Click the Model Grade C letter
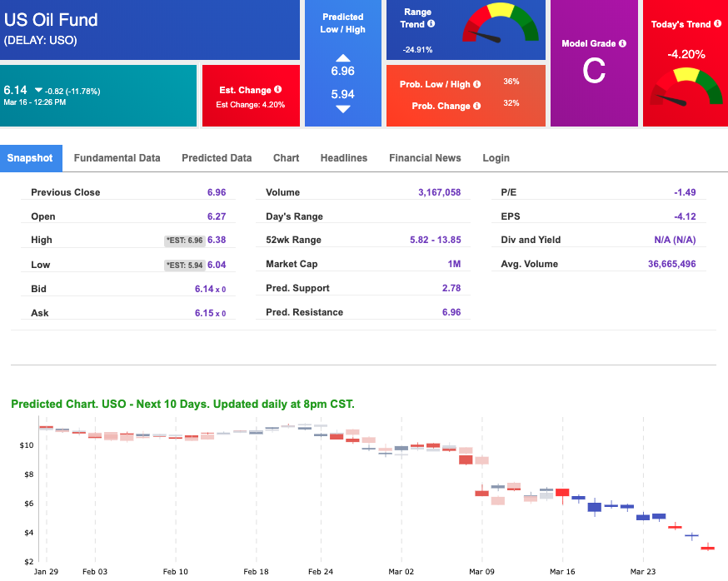Viewport: 728px width, 581px height. tap(594, 71)
